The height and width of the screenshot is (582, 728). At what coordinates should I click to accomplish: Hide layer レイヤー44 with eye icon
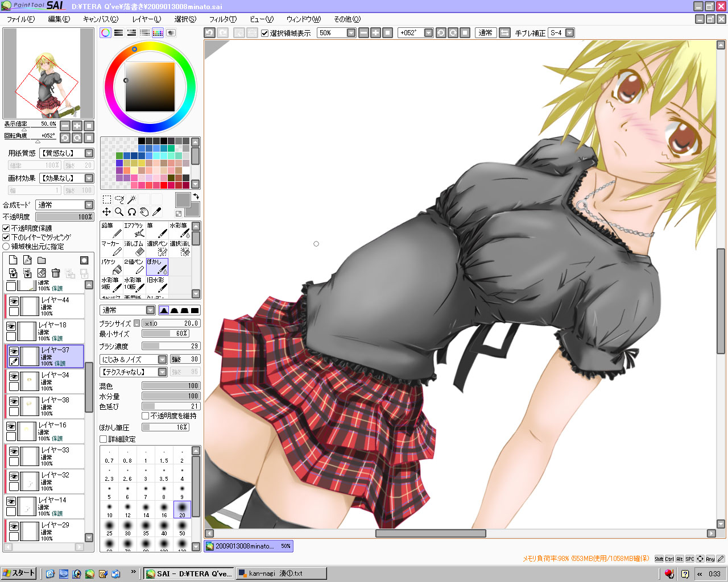(x=14, y=301)
